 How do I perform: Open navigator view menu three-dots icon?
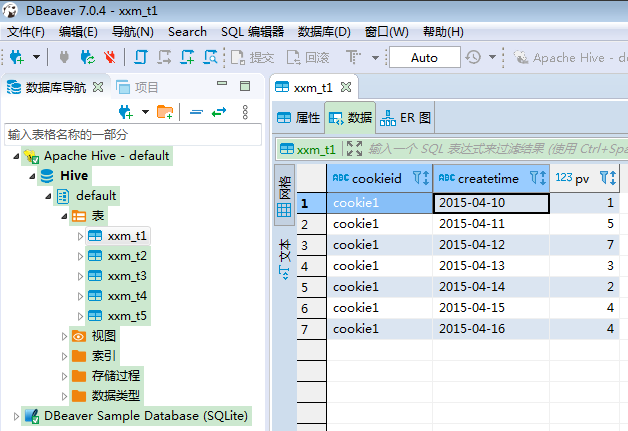(x=246, y=112)
